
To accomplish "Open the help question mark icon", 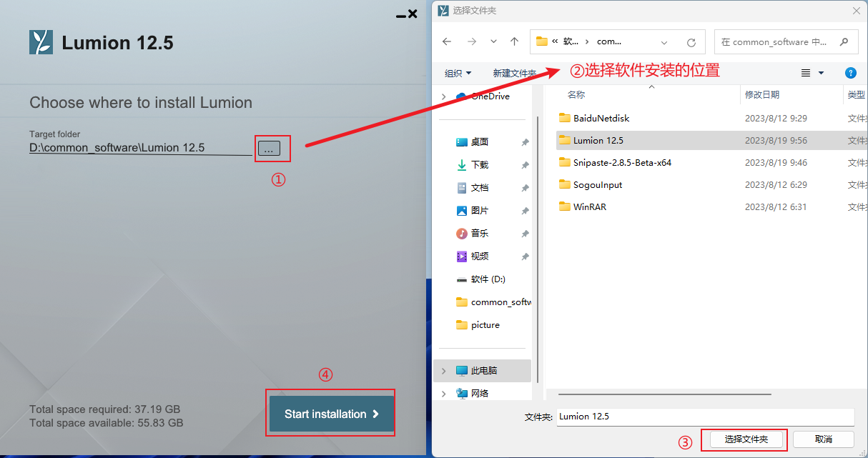I will pos(851,73).
